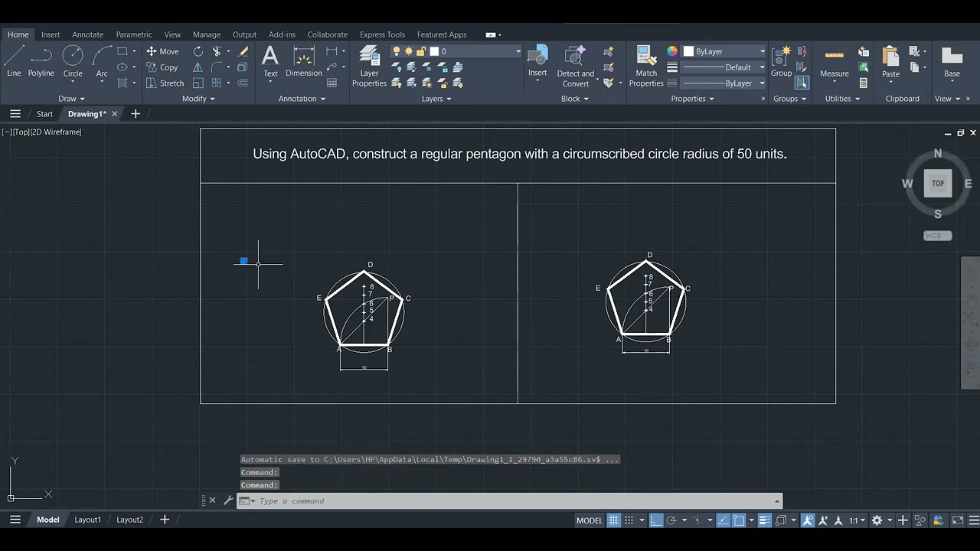Click the TOP face of ViewCube
This screenshot has height=551, width=980.
[937, 184]
